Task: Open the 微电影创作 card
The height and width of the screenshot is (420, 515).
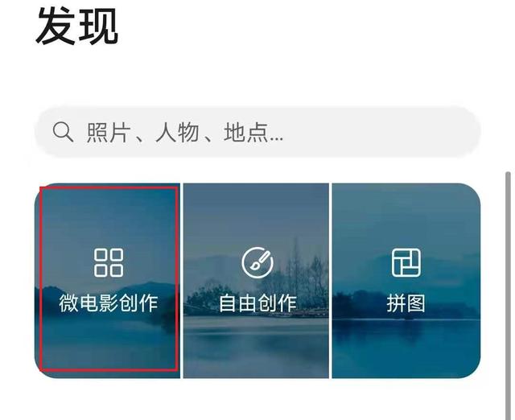Action: (x=107, y=281)
